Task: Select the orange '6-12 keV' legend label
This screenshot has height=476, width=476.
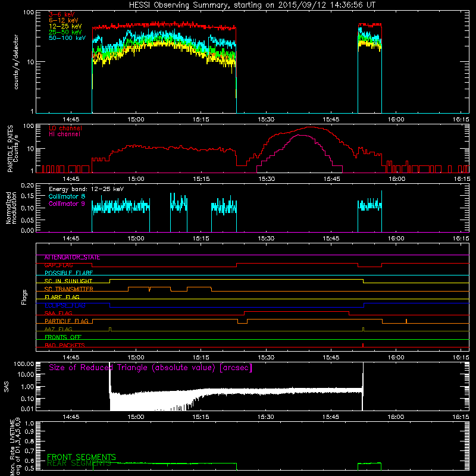Action: [x=64, y=20]
